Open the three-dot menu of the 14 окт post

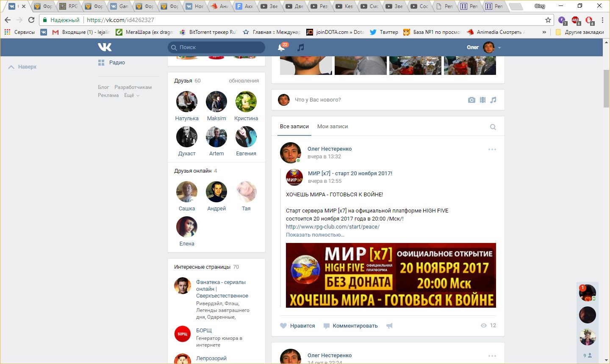tap(492, 356)
